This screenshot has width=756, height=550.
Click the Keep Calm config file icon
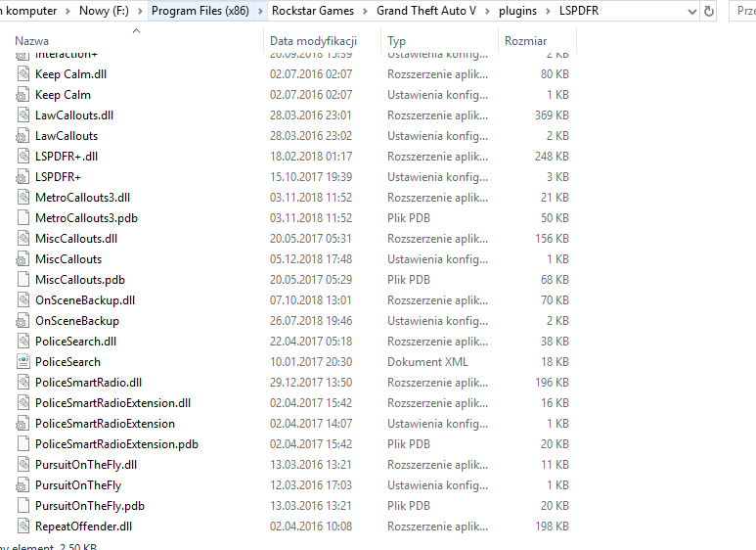[22, 95]
